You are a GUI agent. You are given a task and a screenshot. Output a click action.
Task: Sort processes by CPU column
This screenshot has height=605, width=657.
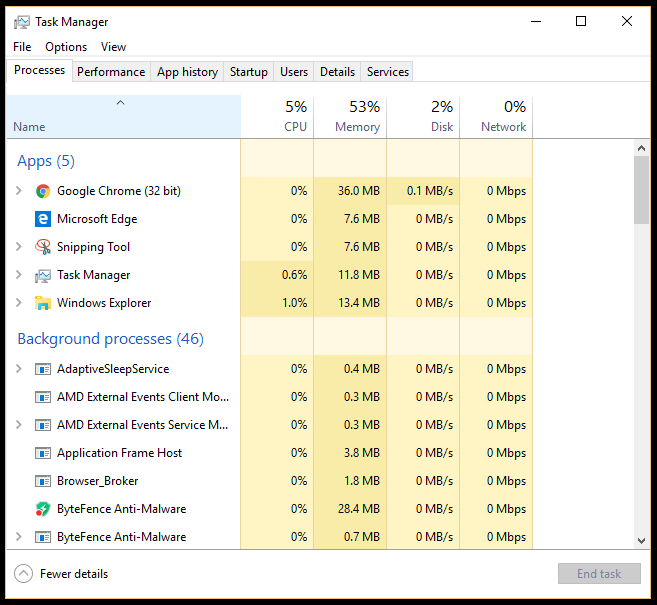pyautogui.click(x=277, y=117)
